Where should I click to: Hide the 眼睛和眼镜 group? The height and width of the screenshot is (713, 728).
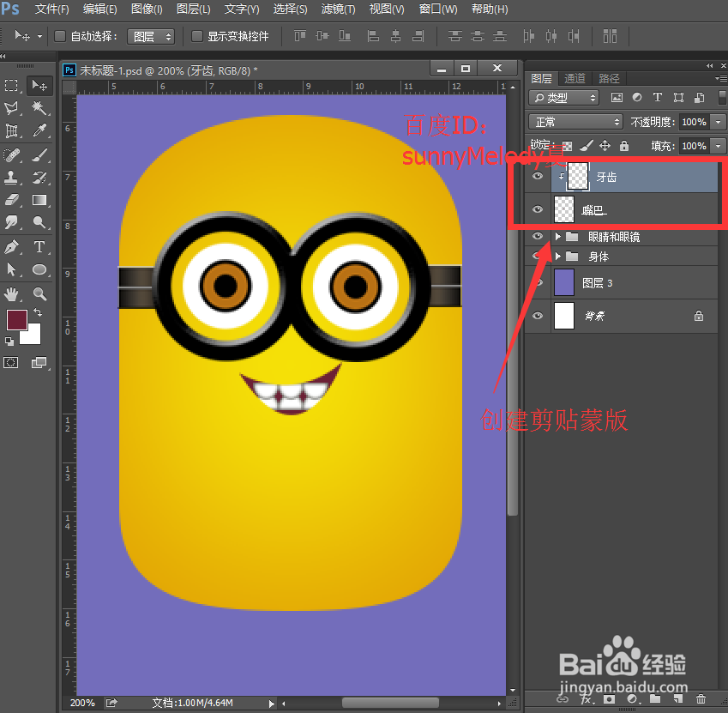pyautogui.click(x=538, y=237)
